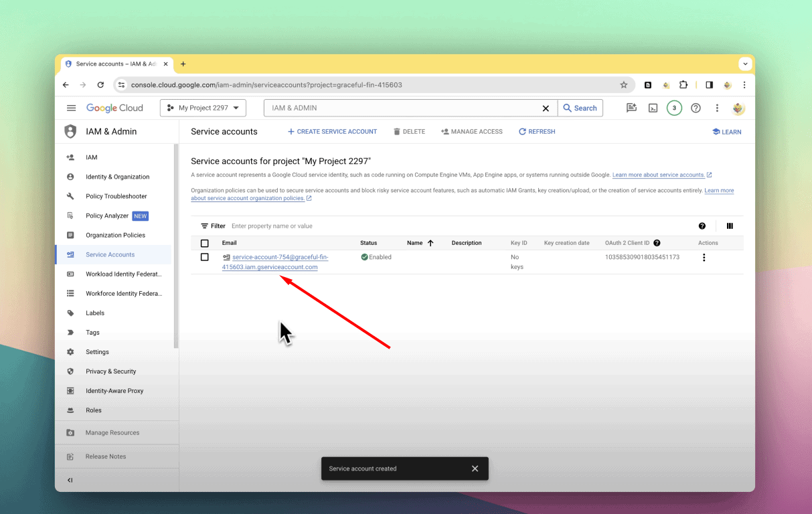Open the column display options icon
Viewport: 812px width, 514px height.
click(x=730, y=226)
